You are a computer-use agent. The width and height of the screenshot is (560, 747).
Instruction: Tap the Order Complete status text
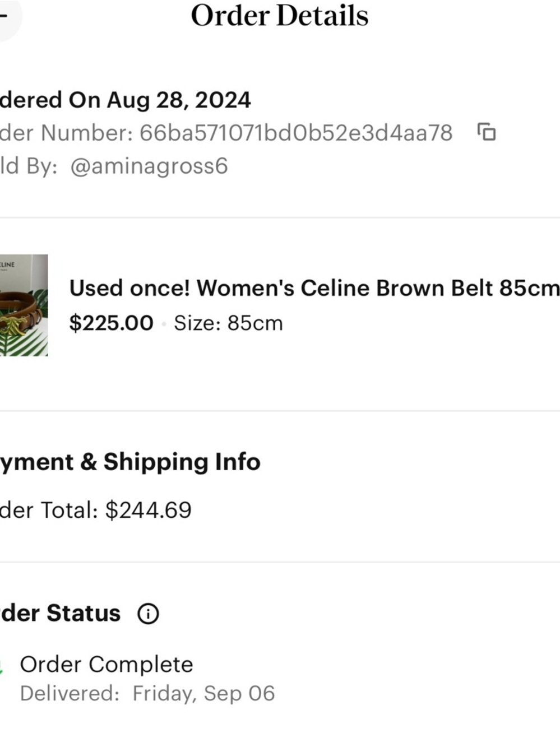(x=107, y=665)
